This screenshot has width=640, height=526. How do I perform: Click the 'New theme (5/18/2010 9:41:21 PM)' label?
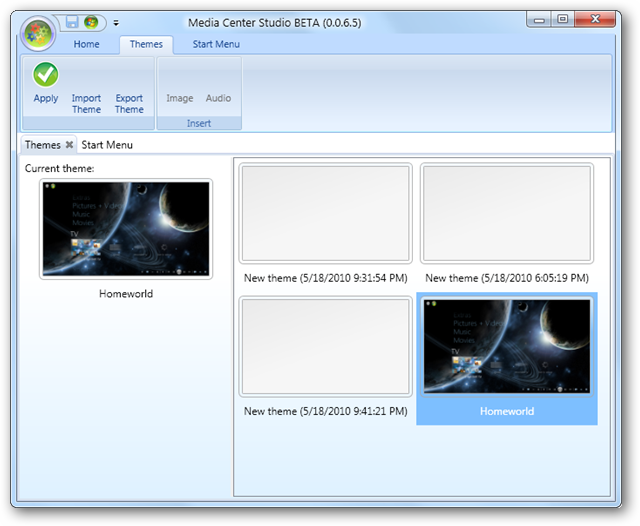326,411
